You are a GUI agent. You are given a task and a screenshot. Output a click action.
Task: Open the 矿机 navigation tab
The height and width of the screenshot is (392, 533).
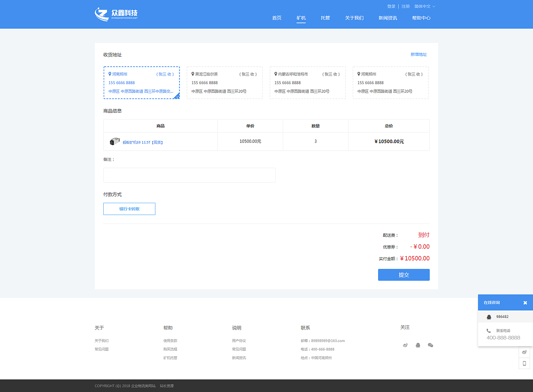(x=301, y=18)
